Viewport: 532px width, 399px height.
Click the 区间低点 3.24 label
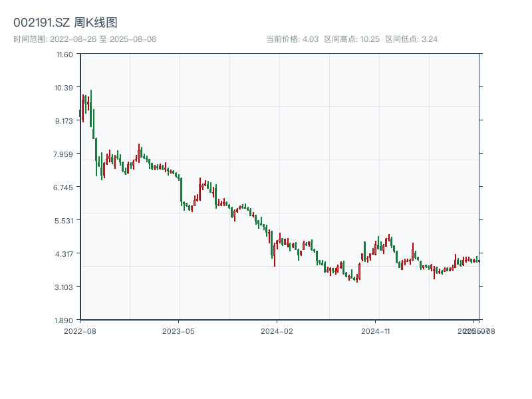(x=412, y=39)
